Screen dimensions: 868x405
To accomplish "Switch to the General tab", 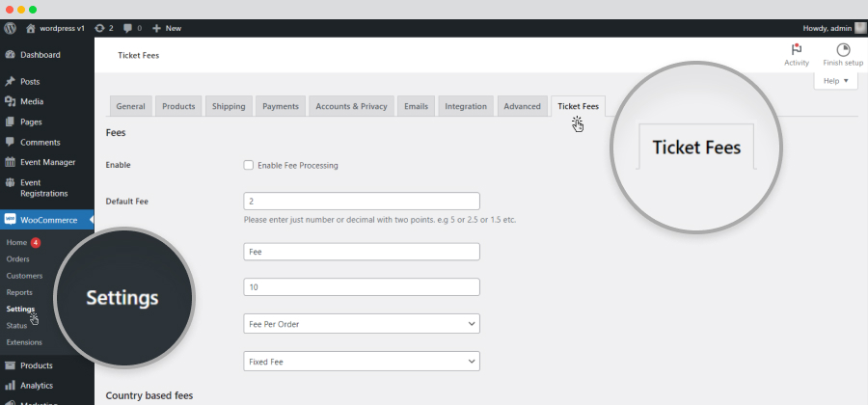I will point(130,106).
